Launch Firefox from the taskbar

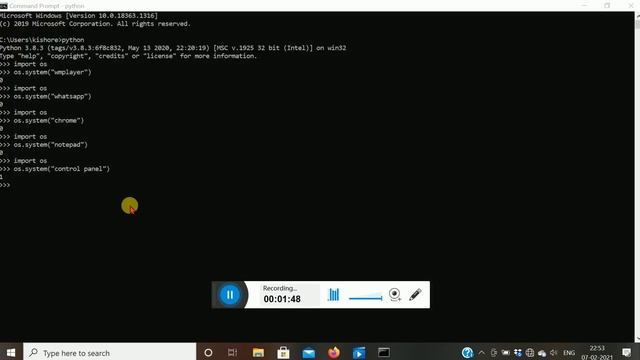click(x=334, y=353)
